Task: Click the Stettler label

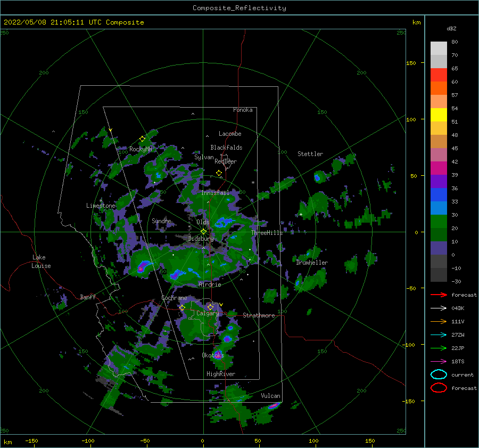Action: pyautogui.click(x=310, y=154)
